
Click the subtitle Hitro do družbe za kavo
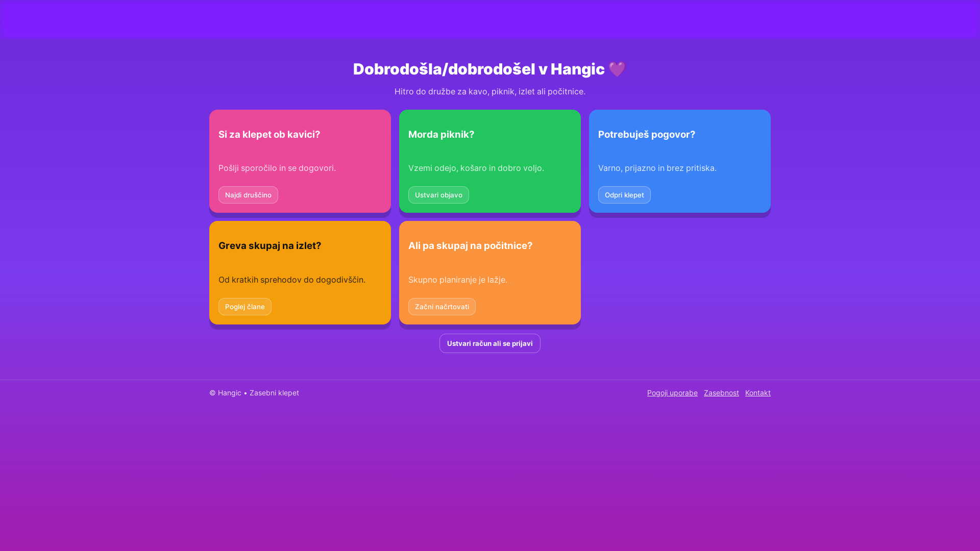(490, 91)
